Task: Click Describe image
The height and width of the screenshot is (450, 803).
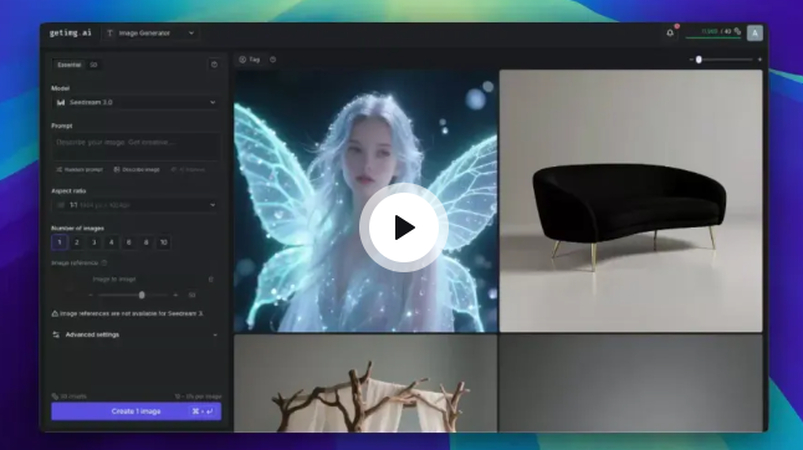Action: pyautogui.click(x=136, y=169)
